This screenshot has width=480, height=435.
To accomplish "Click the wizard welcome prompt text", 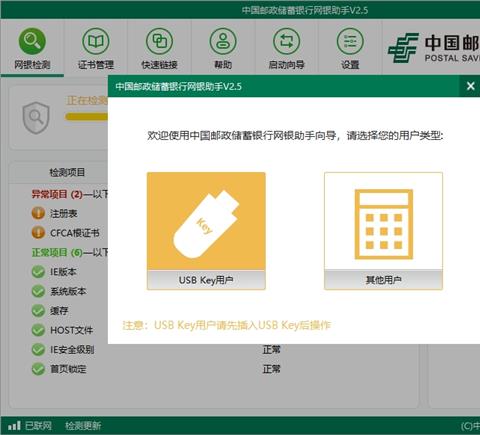I will (x=295, y=135).
